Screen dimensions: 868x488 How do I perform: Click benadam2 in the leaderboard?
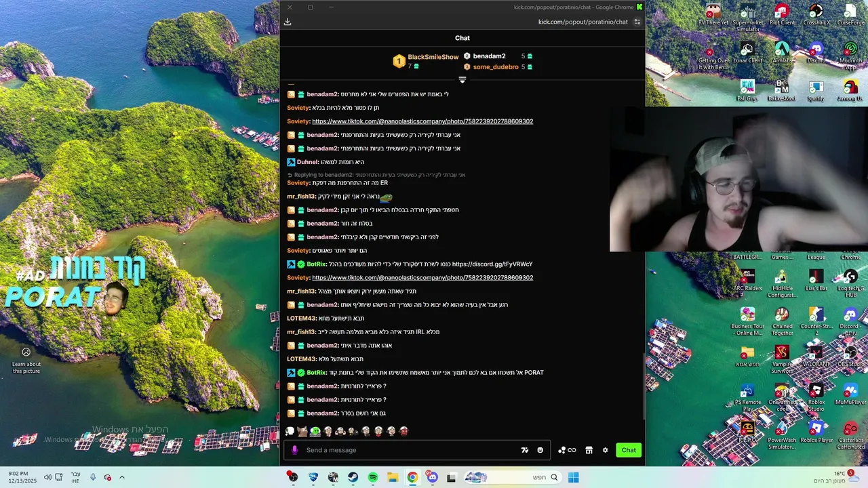(x=489, y=56)
